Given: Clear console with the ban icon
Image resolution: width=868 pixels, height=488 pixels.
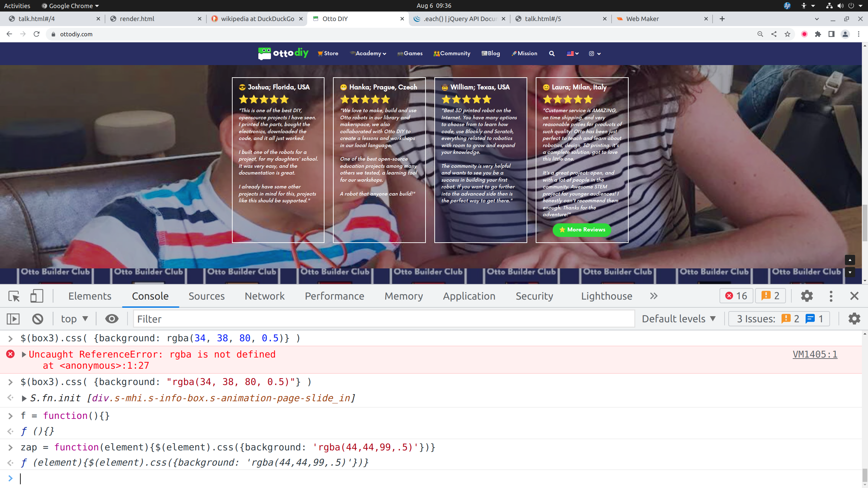Looking at the screenshot, I should [38, 319].
